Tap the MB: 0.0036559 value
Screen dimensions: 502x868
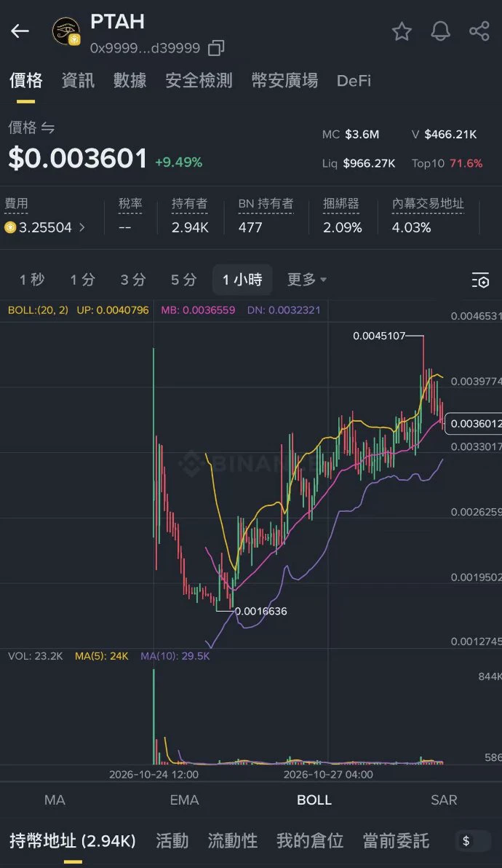pyautogui.click(x=198, y=310)
